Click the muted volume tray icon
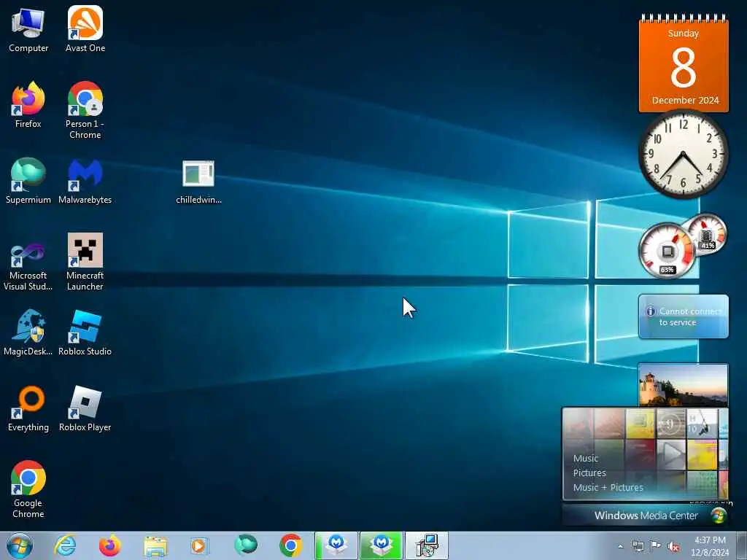The width and height of the screenshot is (747, 560). 673,547
